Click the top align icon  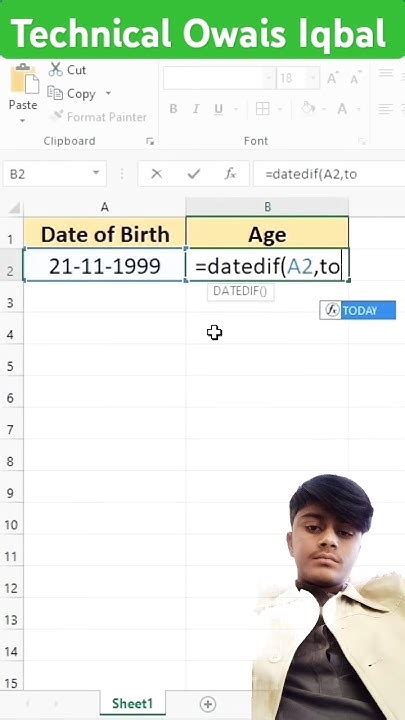[x=386, y=73]
